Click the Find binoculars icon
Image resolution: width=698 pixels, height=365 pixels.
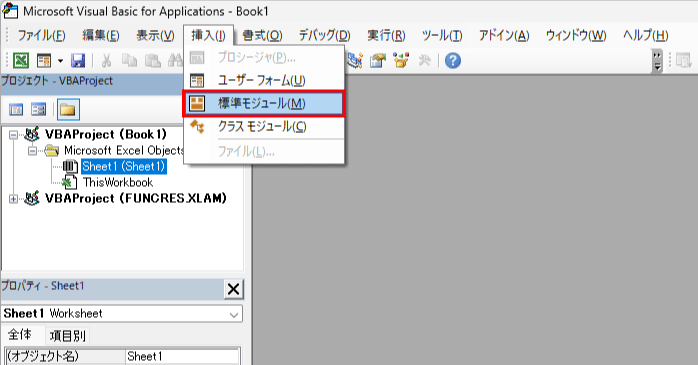[x=175, y=60]
